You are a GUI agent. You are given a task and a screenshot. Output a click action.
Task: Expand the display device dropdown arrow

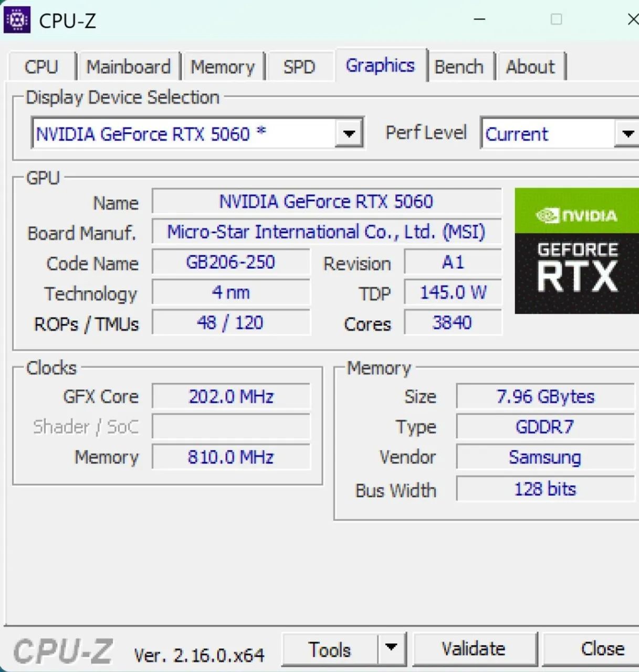pyautogui.click(x=349, y=133)
